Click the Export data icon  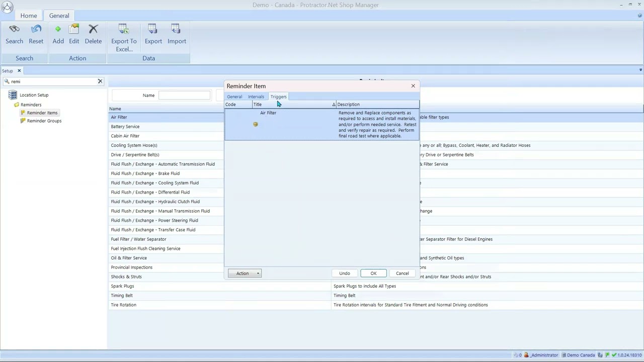[x=153, y=29]
